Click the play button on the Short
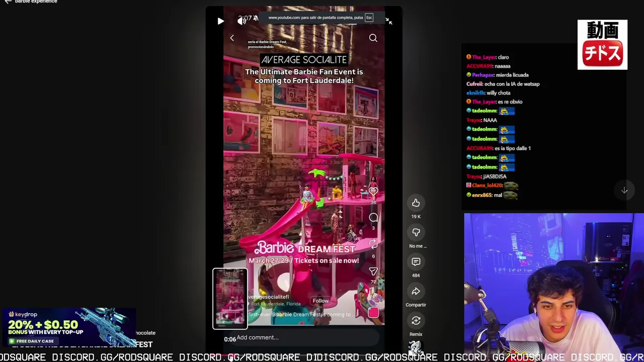 click(x=220, y=21)
